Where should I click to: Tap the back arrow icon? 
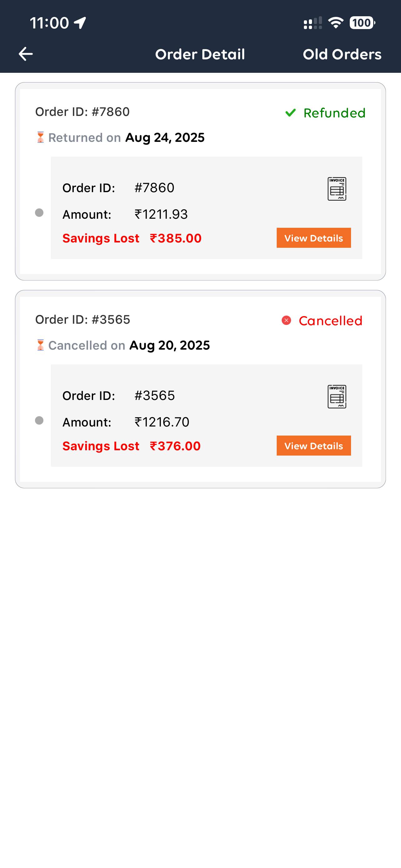pos(26,54)
